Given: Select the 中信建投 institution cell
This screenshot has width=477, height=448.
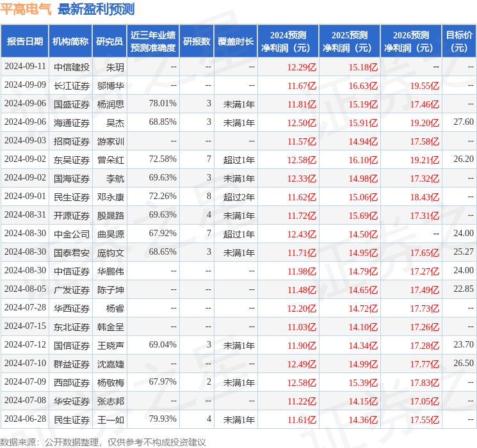Looking at the screenshot, I should pyautogui.click(x=72, y=67).
